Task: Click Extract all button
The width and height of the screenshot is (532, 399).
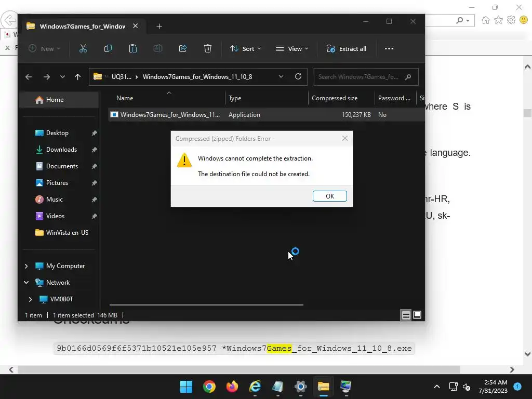Action: (346, 48)
